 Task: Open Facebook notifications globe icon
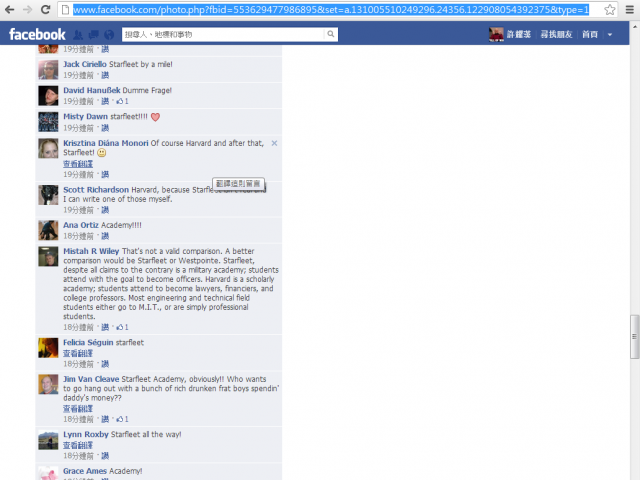tap(109, 35)
